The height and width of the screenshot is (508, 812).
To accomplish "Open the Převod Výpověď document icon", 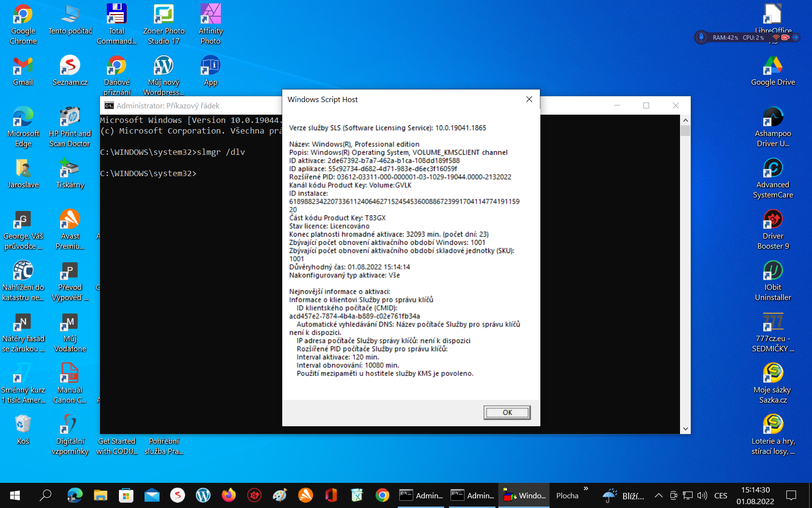I will 70,281.
